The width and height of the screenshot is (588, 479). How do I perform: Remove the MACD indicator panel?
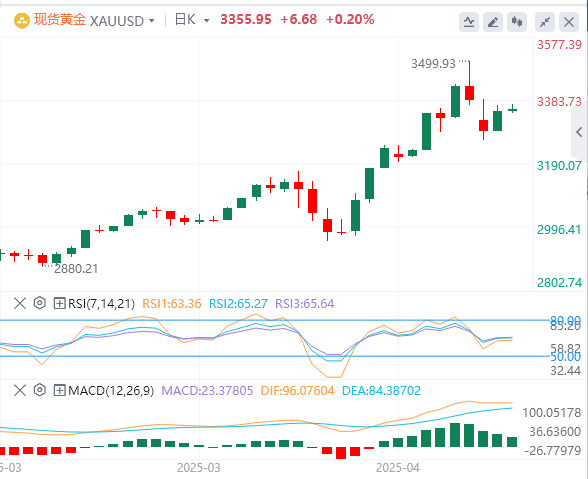tap(20, 390)
